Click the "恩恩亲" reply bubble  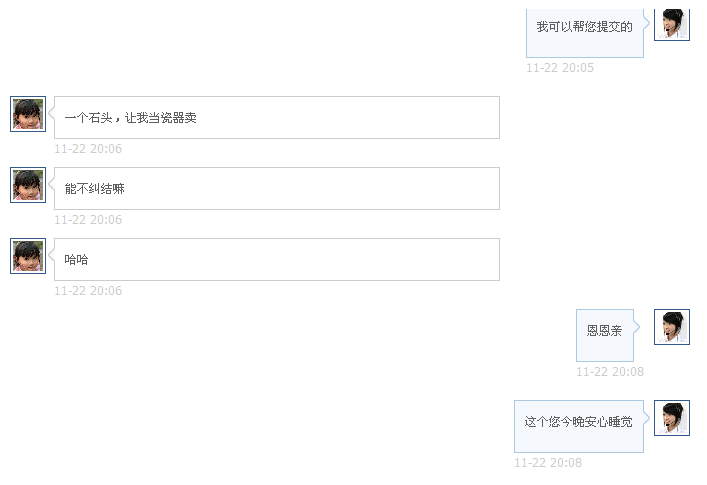604,331
